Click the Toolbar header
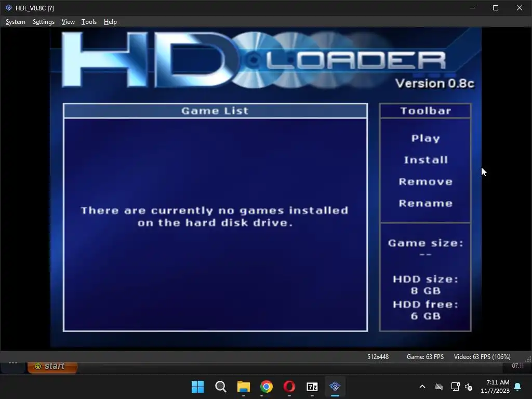Screen dimensions: 532x399 coord(425,111)
